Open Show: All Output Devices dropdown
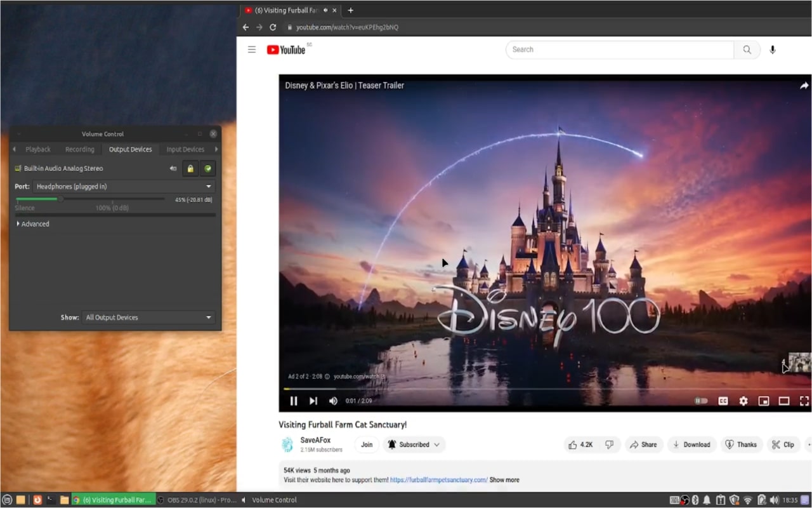The height and width of the screenshot is (508, 812). (148, 317)
